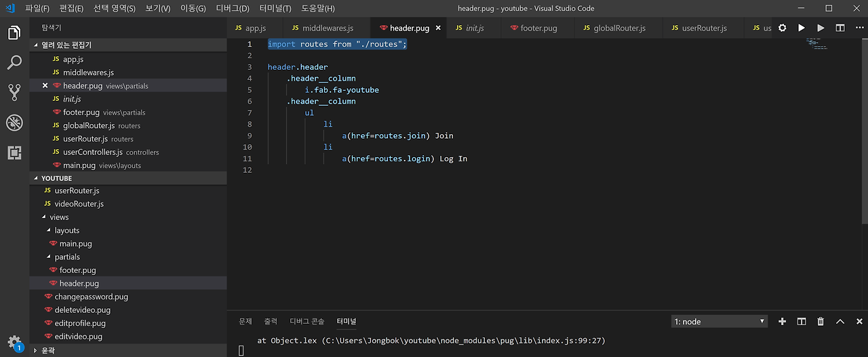The height and width of the screenshot is (357, 868).
Task: Switch to the footer.pug editor tab
Action: (538, 28)
